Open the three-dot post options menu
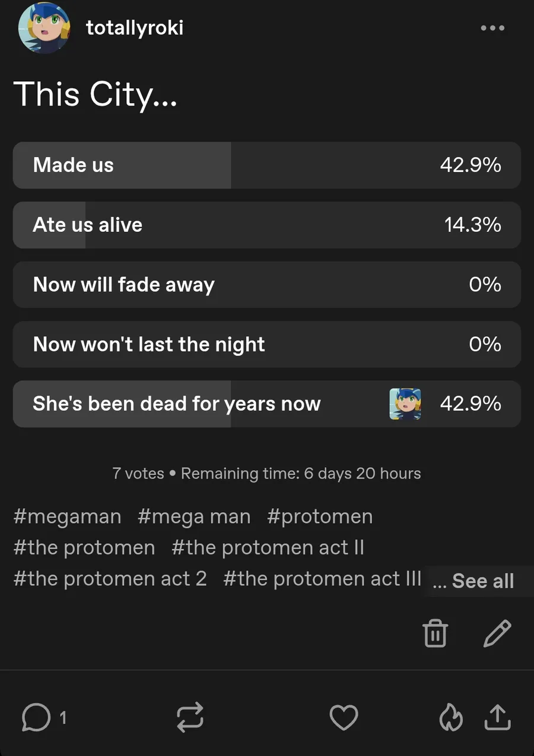 492,28
